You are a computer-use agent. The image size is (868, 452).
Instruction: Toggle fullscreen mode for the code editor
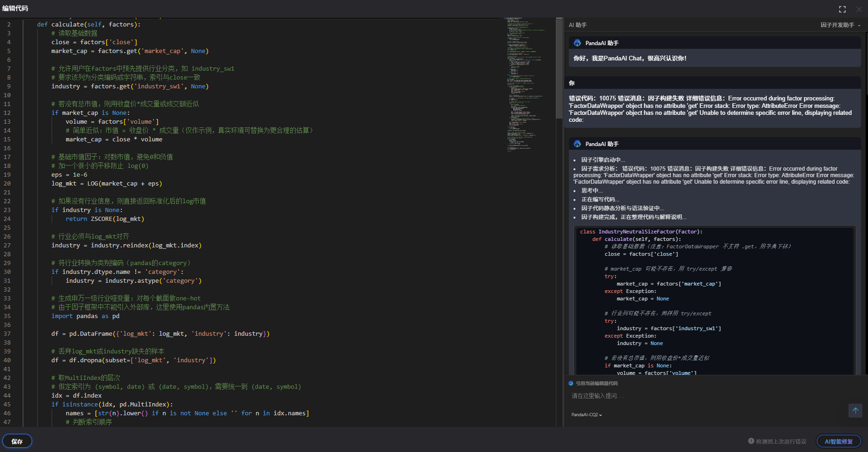[x=842, y=9]
